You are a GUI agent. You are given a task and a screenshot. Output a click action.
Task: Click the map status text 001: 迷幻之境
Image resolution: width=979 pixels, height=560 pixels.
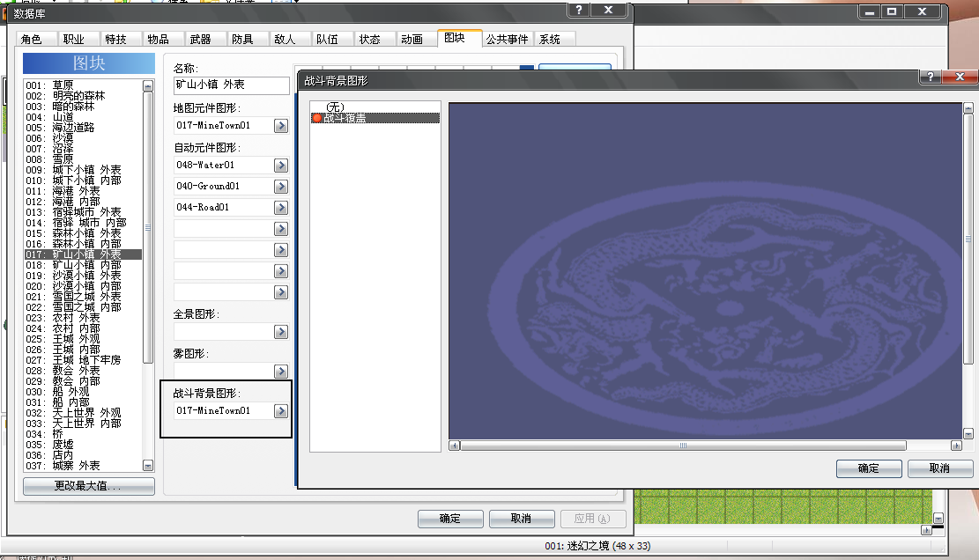pos(597,546)
